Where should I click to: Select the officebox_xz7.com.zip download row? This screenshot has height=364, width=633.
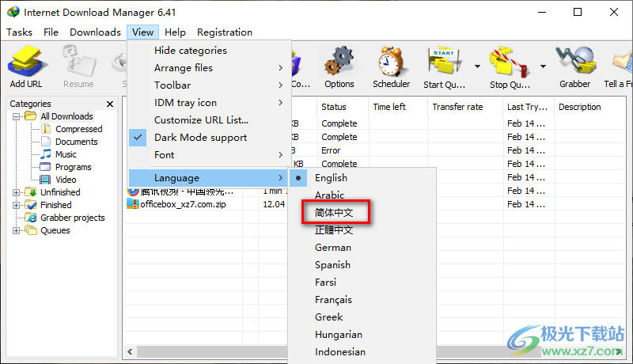pos(206,204)
